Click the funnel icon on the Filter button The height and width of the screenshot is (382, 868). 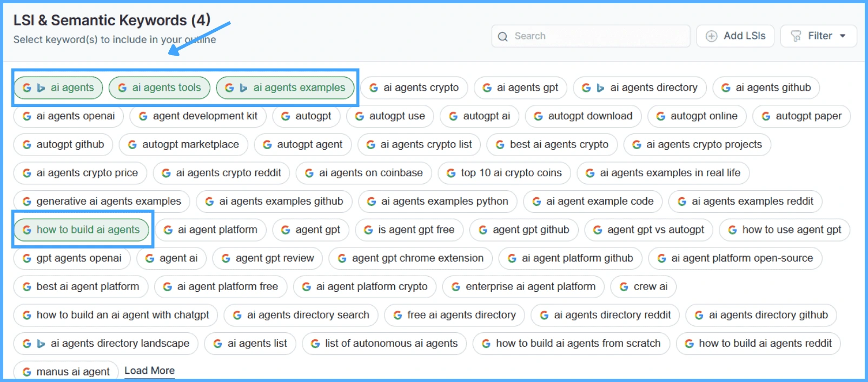[796, 36]
